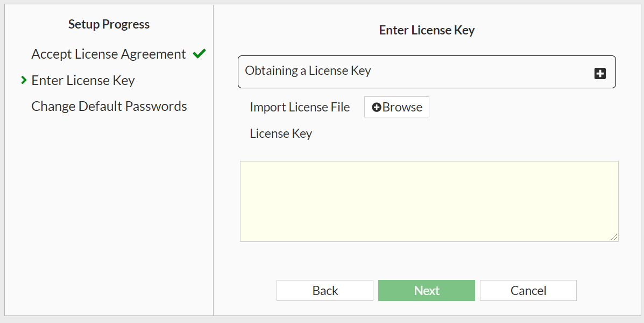
Task: Click Enter License Key in Setup Progress
Action: coord(83,80)
